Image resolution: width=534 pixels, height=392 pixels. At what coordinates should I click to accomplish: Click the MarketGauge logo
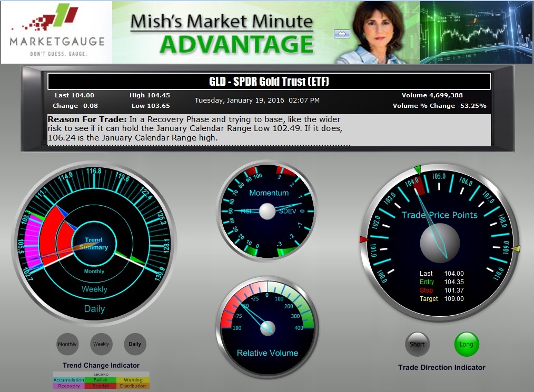(56, 32)
